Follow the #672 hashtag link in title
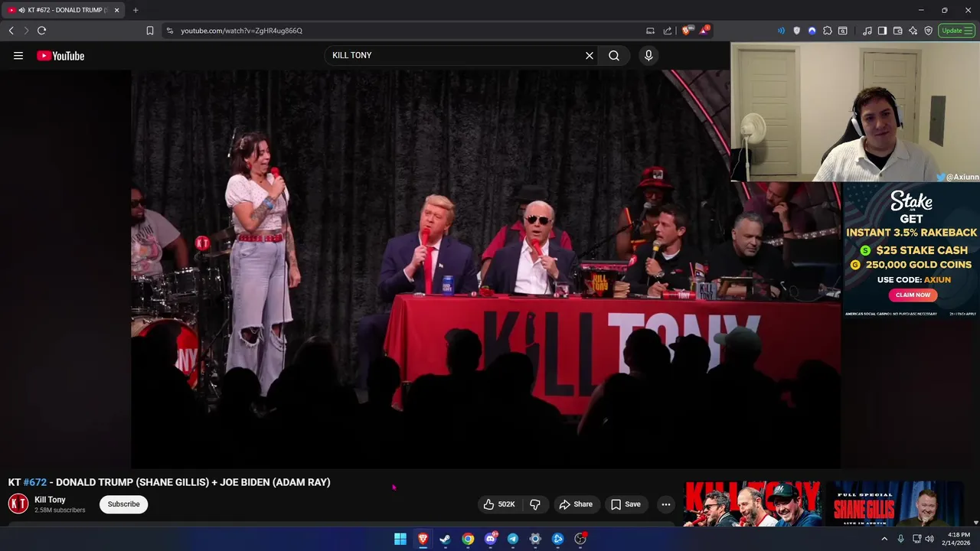980x551 pixels. click(x=34, y=482)
